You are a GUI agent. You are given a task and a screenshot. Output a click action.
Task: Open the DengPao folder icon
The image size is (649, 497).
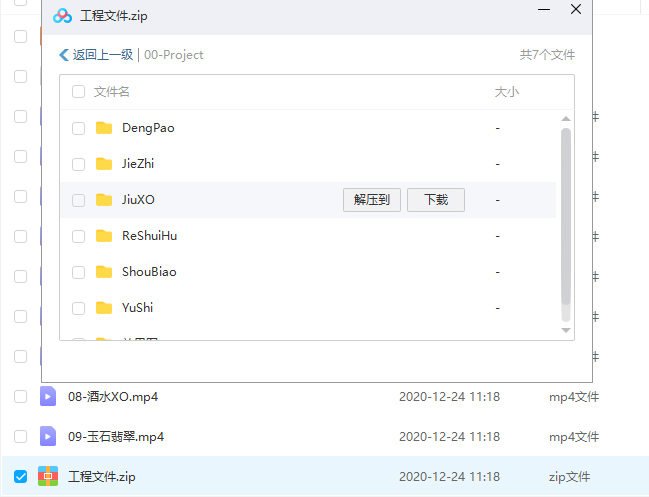pyautogui.click(x=103, y=128)
